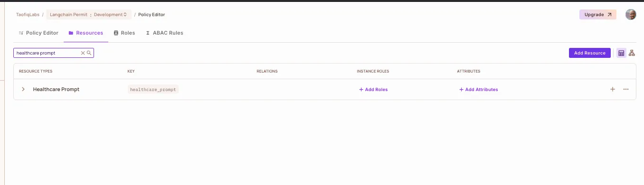Click Policy Editor breadcrumb text
Viewport: 644px width, 185px height.
pyautogui.click(x=152, y=15)
